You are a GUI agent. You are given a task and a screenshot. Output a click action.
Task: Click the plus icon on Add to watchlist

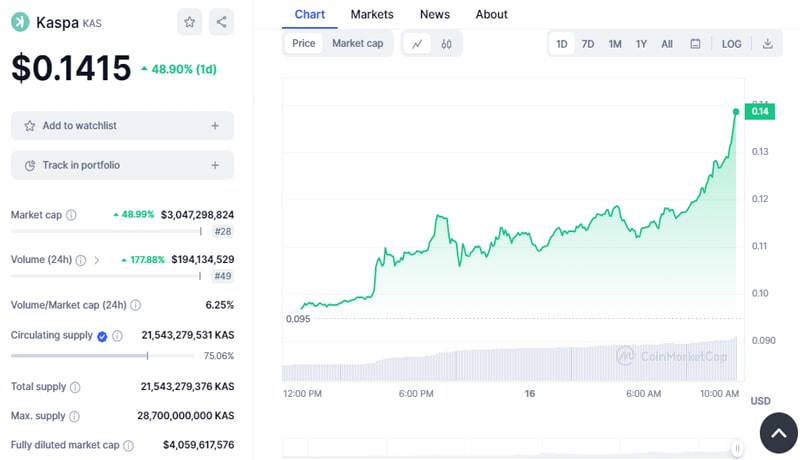click(x=215, y=125)
